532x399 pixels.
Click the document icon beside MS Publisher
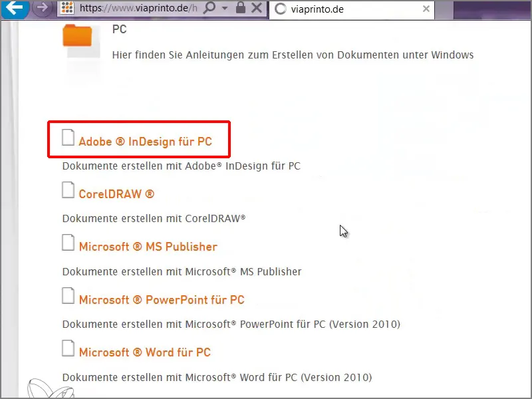click(68, 243)
